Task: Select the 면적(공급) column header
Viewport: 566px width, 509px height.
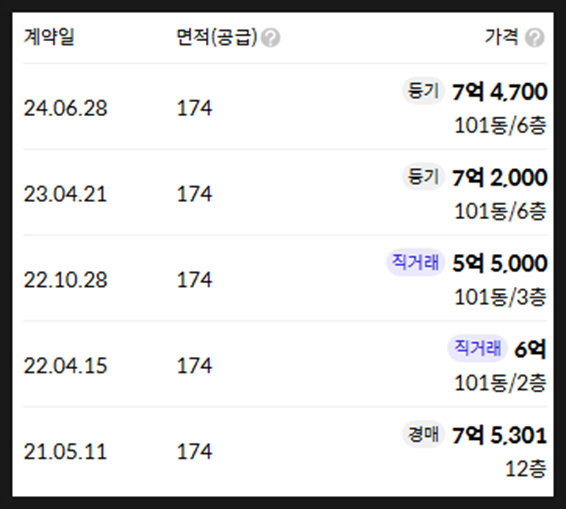Action: (x=217, y=37)
